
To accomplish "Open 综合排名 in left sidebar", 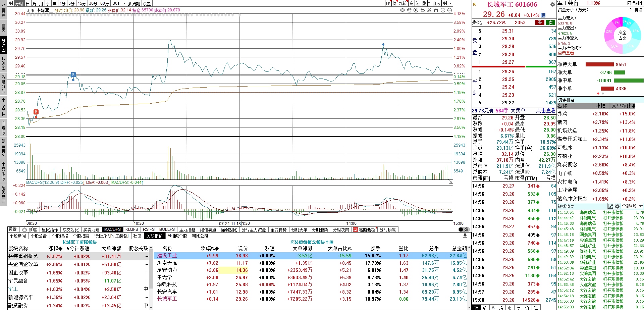I will pos(3,148).
